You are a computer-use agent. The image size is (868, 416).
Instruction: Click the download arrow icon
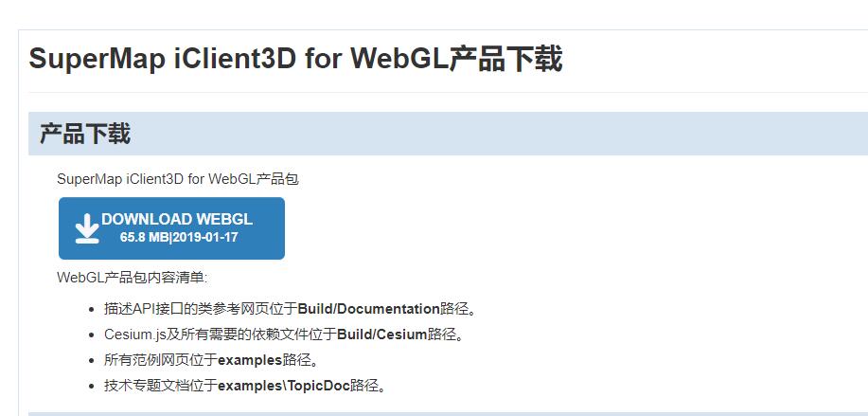click(87, 228)
